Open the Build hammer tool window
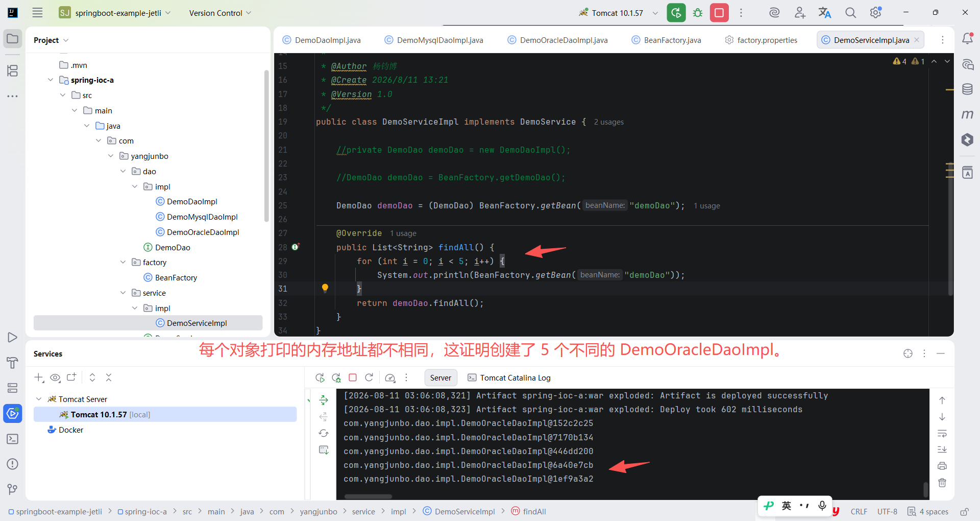Viewport: 980px width, 521px height. coord(13,363)
